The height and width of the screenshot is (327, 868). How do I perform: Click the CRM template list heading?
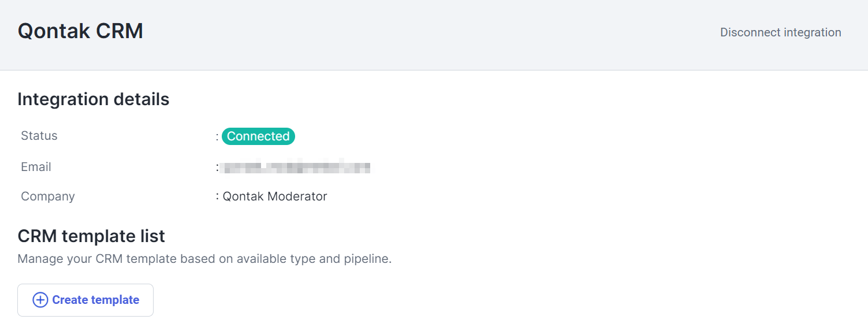[91, 236]
